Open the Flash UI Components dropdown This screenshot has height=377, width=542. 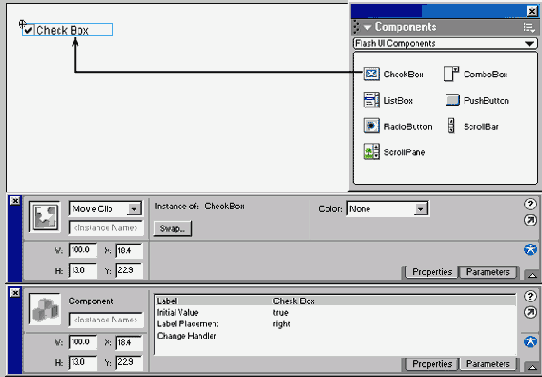[445, 44]
